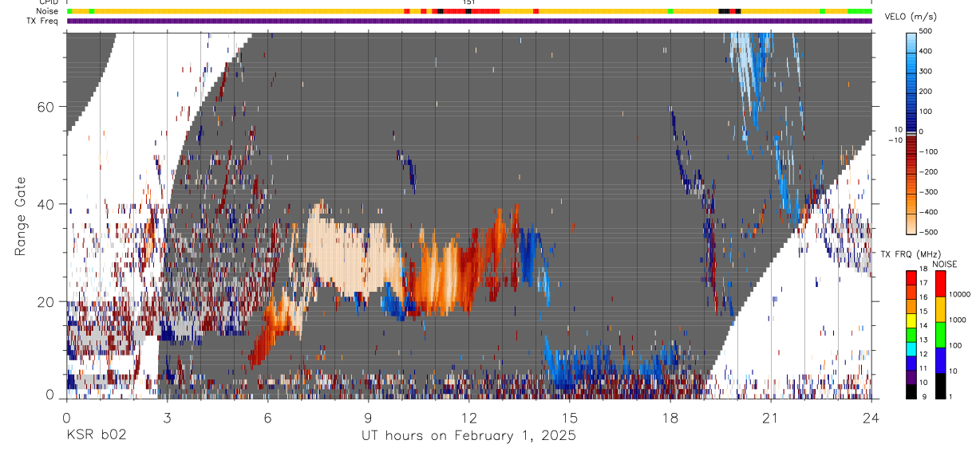Click the velocity colorbar label "500"
Image resolution: width=980 pixels, height=452 pixels.
[927, 31]
